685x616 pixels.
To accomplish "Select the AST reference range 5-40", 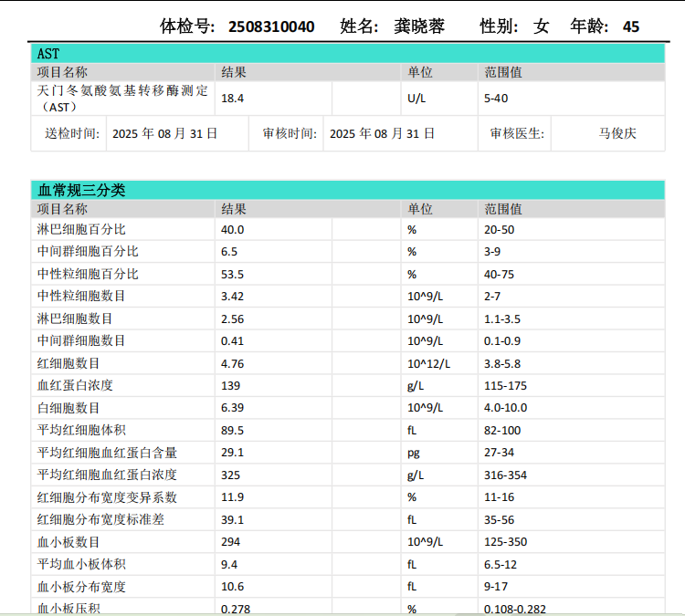I will point(496,99).
